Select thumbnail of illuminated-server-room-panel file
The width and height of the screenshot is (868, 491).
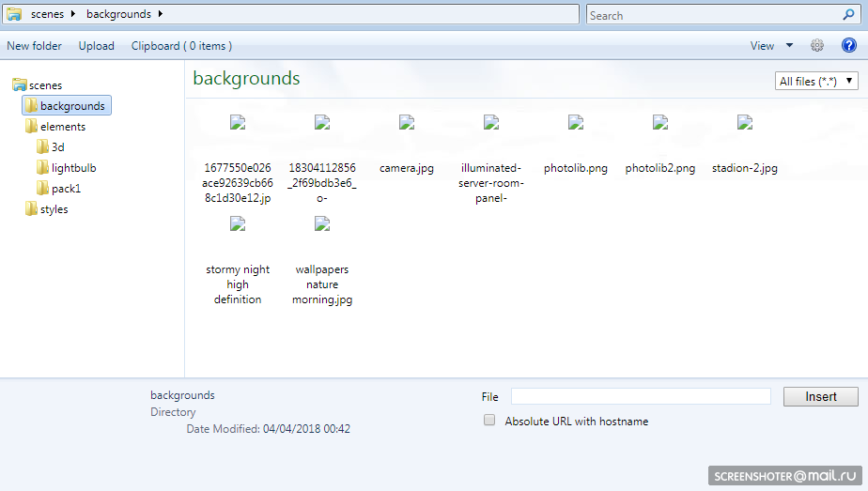[491, 122]
